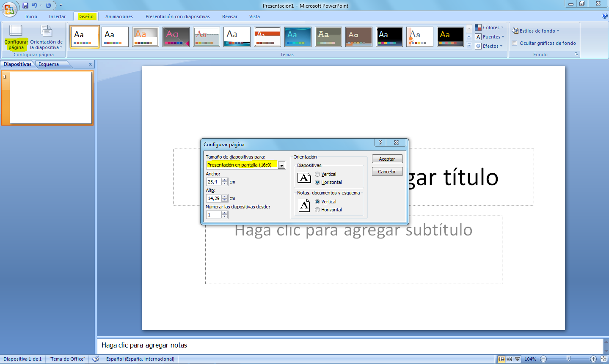Screen dimensions: 609x364
Task: Switch to the Revisar ribbon tab
Action: [230, 16]
